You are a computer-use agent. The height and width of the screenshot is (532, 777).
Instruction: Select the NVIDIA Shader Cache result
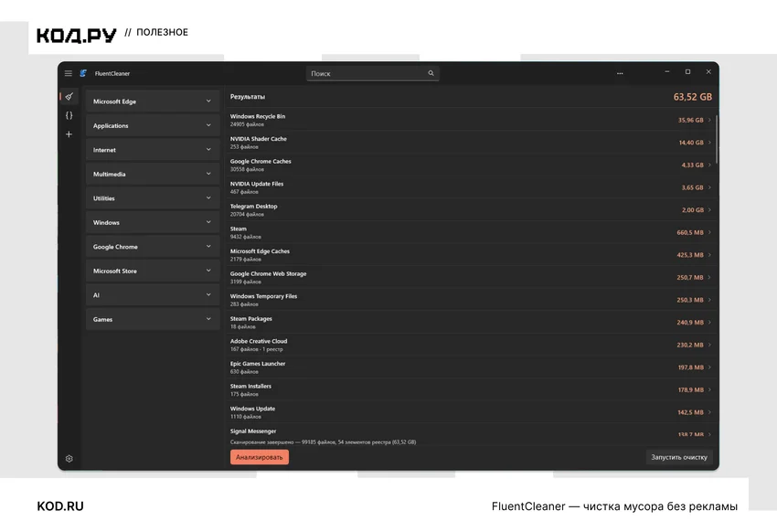tap(471, 143)
